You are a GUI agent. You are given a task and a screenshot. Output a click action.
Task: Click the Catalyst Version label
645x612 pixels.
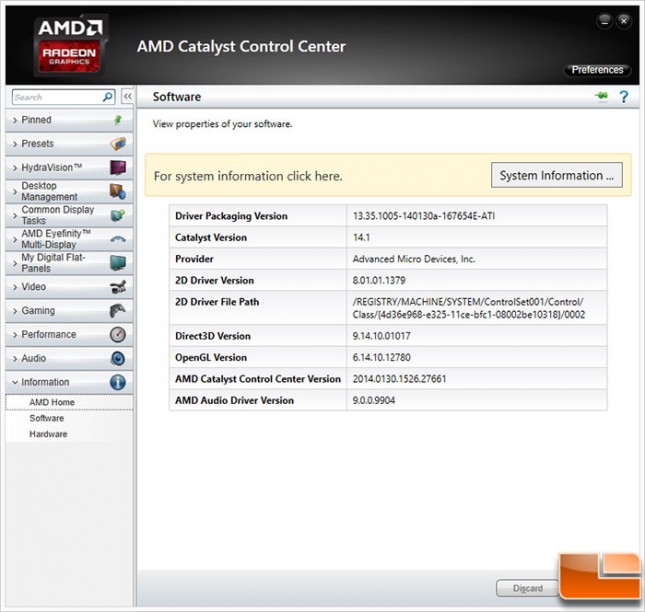point(211,237)
